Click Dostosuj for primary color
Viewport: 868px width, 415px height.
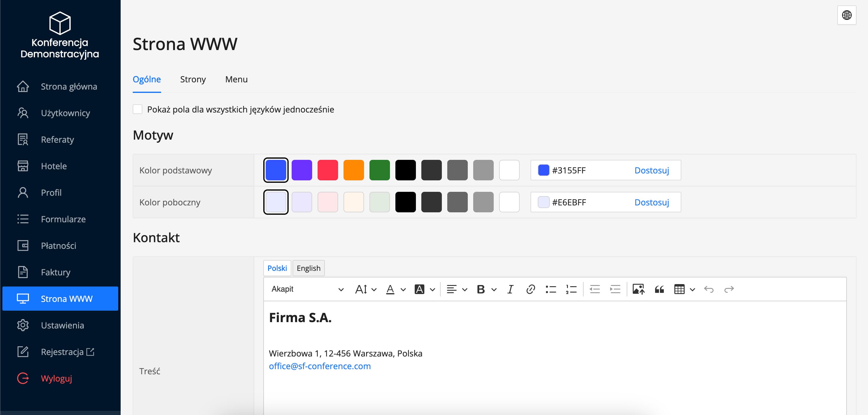[x=651, y=170]
